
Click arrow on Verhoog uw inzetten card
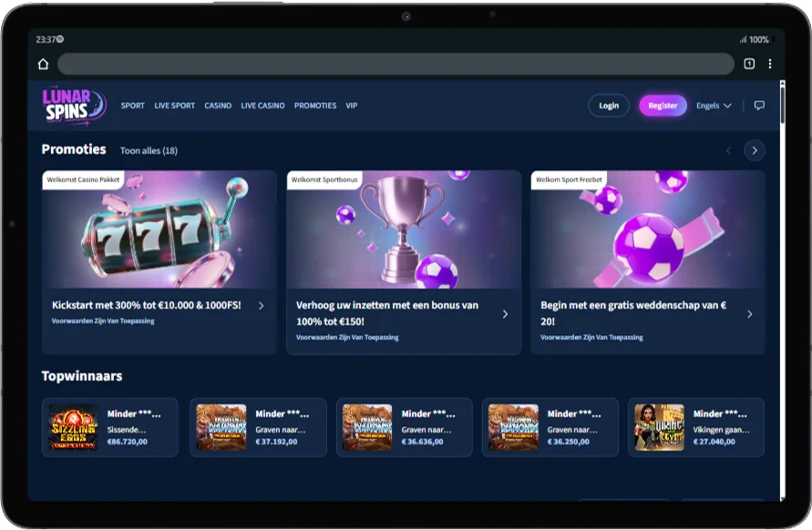(x=505, y=314)
